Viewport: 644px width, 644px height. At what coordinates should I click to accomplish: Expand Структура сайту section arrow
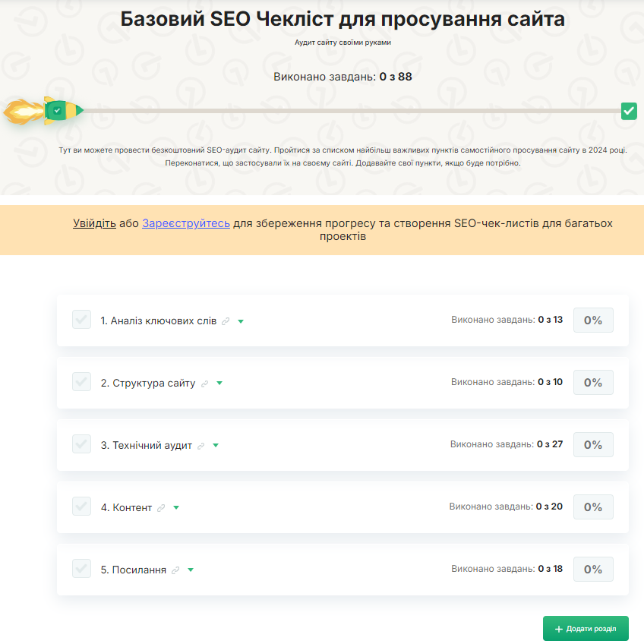pos(219,384)
